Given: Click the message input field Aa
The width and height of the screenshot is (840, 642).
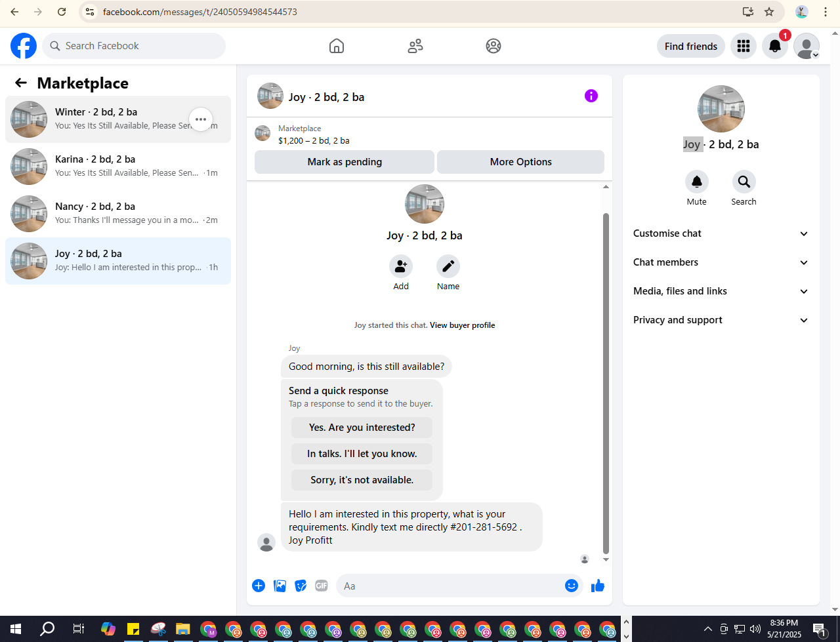Looking at the screenshot, I should [453, 586].
